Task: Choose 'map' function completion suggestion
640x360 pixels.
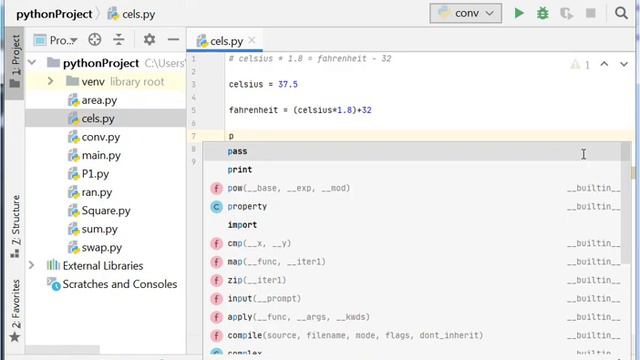Action: tap(412, 262)
